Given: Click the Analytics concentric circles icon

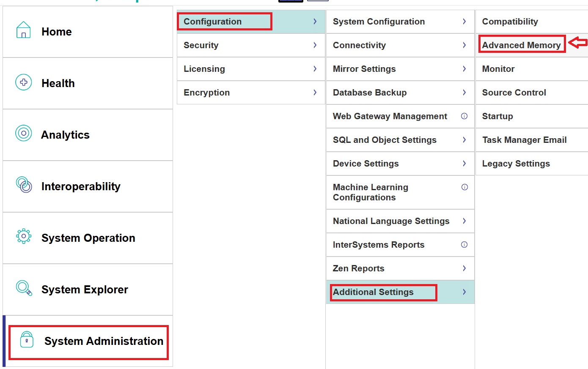Looking at the screenshot, I should 24,134.
